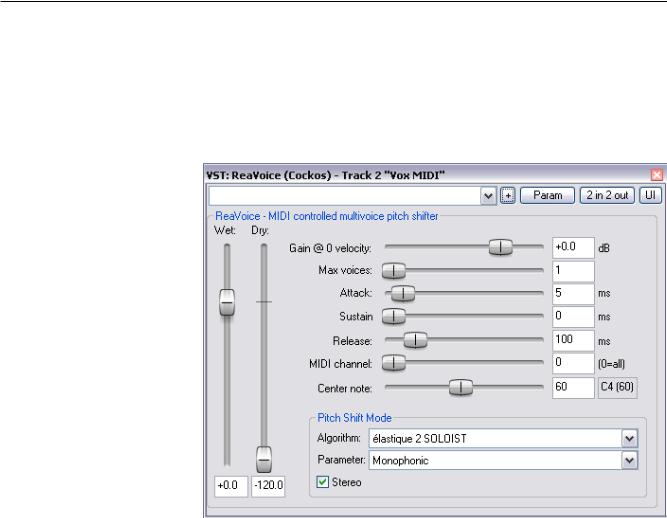Screen dimensions: 667x518
Task: Open the Parameter dropdown showing Monophonic
Action: pyautogui.click(x=503, y=460)
